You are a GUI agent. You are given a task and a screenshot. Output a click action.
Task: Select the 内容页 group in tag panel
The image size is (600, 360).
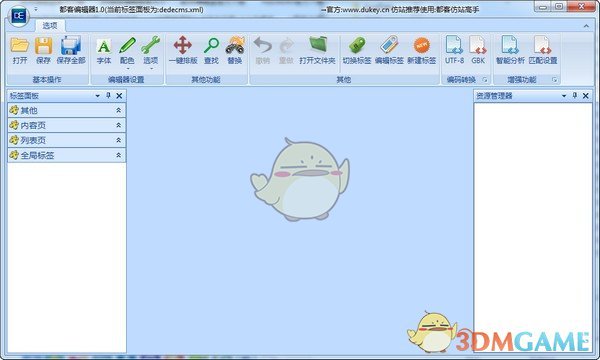pyautogui.click(x=66, y=125)
